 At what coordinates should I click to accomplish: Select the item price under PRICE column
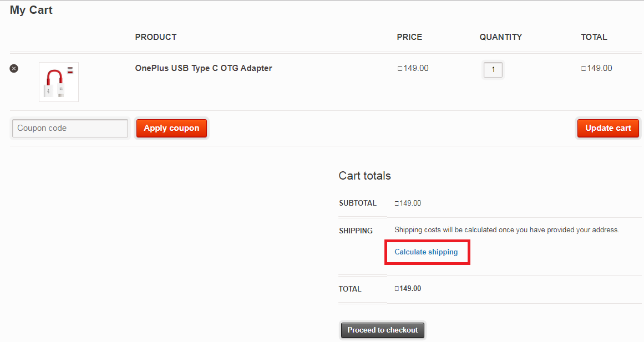[x=413, y=68]
